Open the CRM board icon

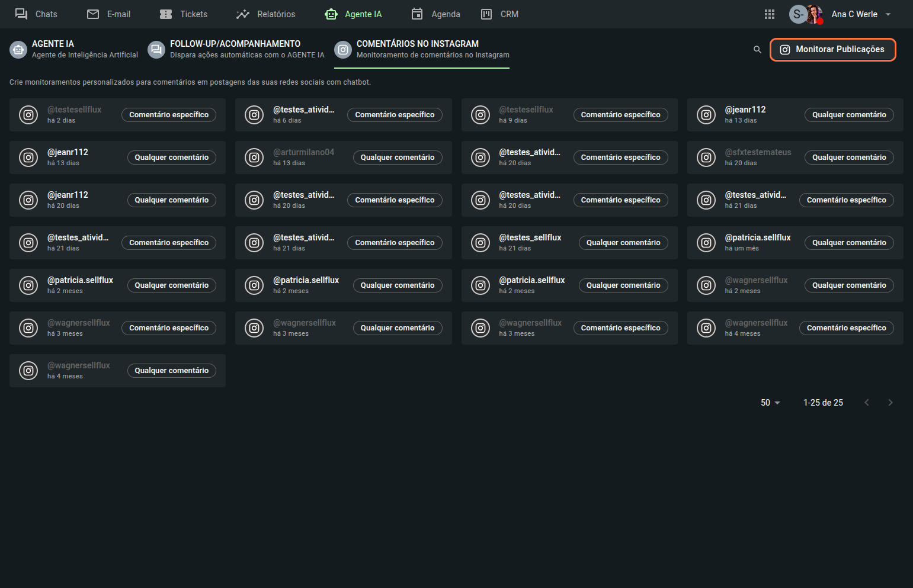[x=486, y=14]
